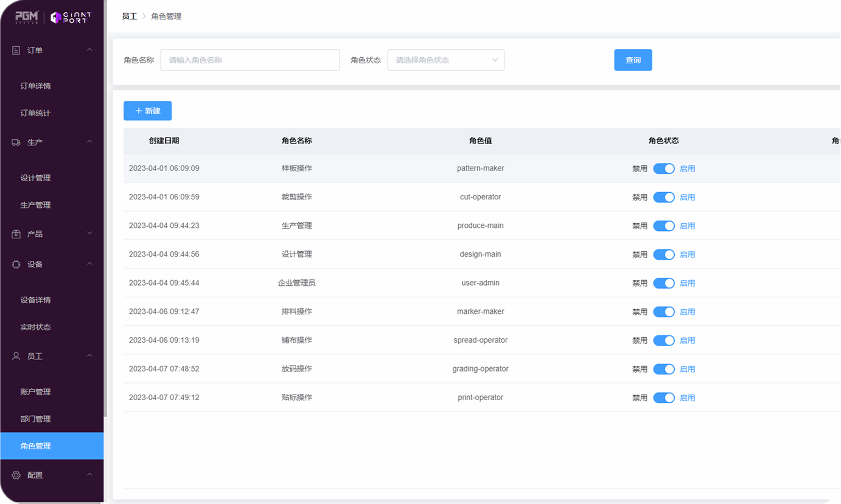
Task: Click the 角色值 column header
Action: [x=480, y=141]
